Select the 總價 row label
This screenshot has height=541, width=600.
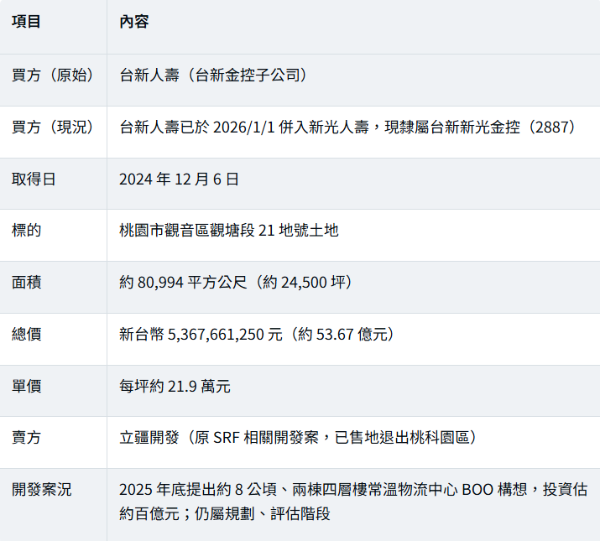pos(26,334)
